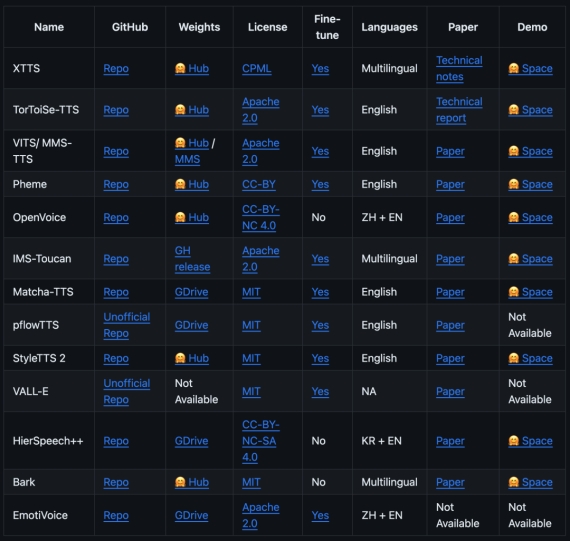
Task: Open the XTTS Technical notes paper
Action: pos(459,68)
